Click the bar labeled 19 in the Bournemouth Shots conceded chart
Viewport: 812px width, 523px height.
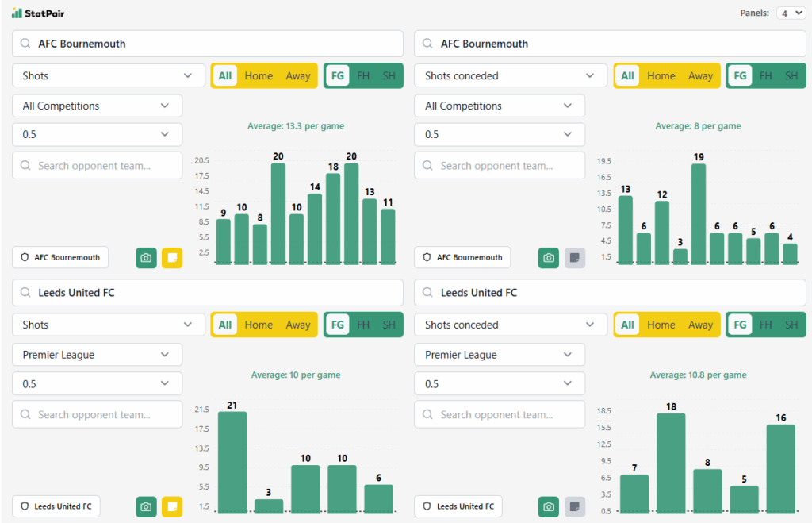pyautogui.click(x=699, y=214)
